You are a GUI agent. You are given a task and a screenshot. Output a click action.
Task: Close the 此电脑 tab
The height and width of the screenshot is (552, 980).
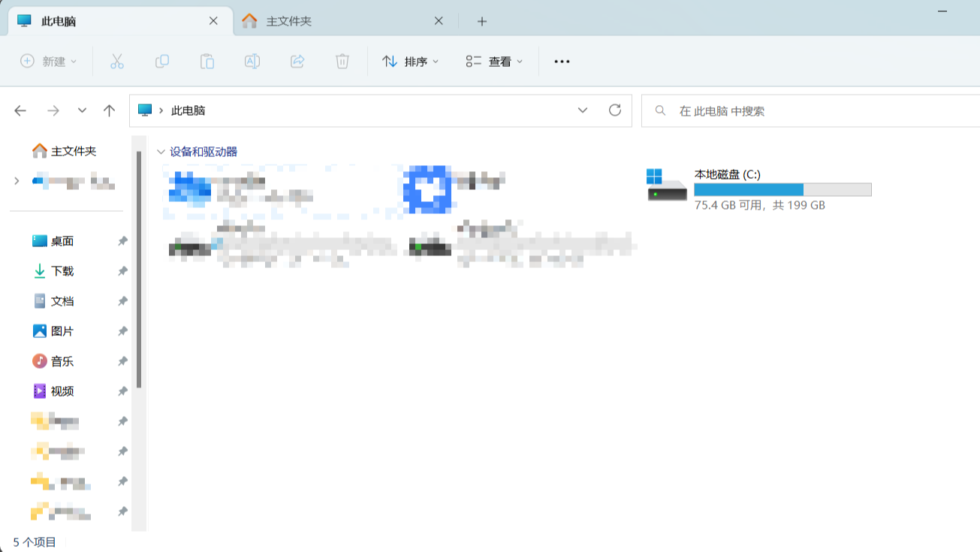[x=213, y=21]
